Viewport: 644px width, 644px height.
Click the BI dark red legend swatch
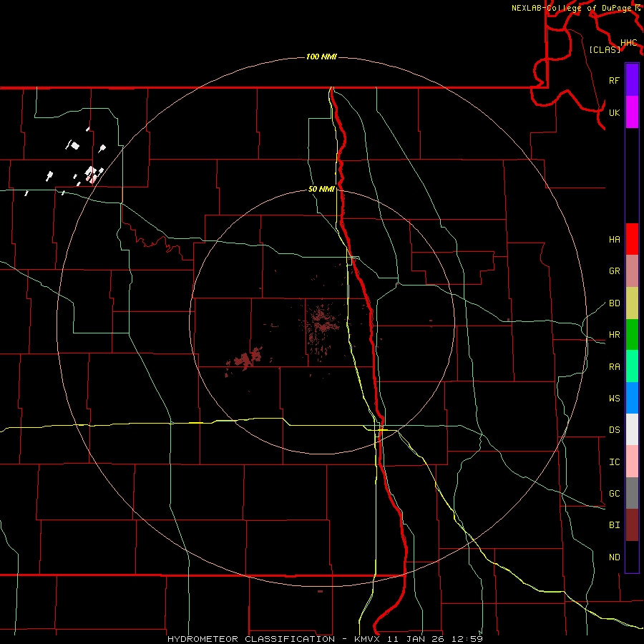pos(632,525)
